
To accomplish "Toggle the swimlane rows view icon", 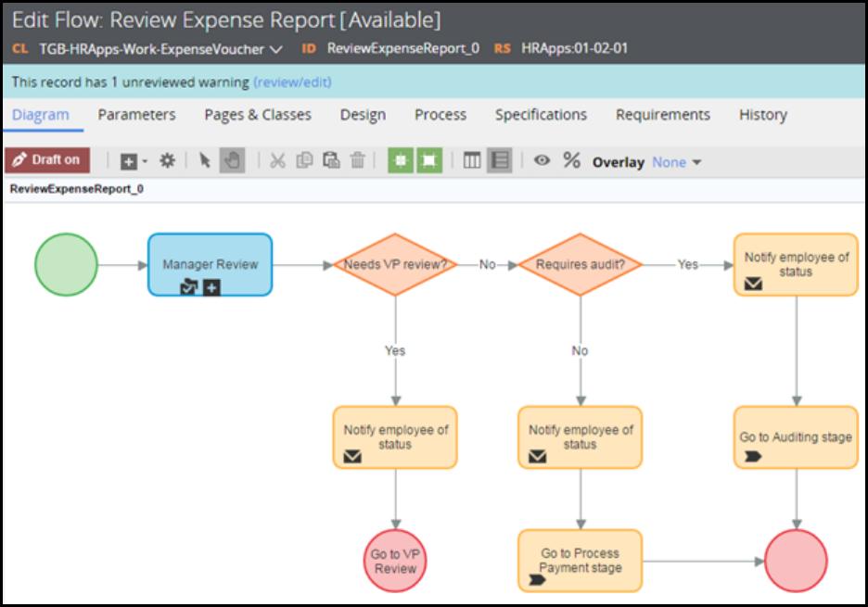I will coord(501,160).
